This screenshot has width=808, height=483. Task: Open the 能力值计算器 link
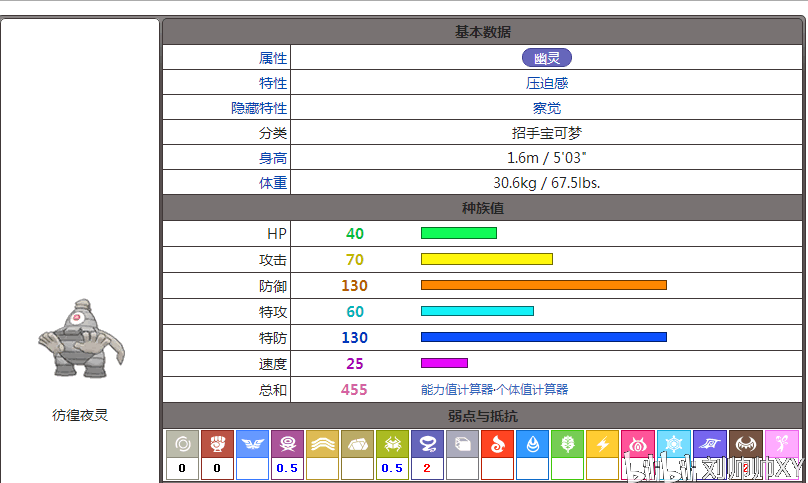(457, 390)
